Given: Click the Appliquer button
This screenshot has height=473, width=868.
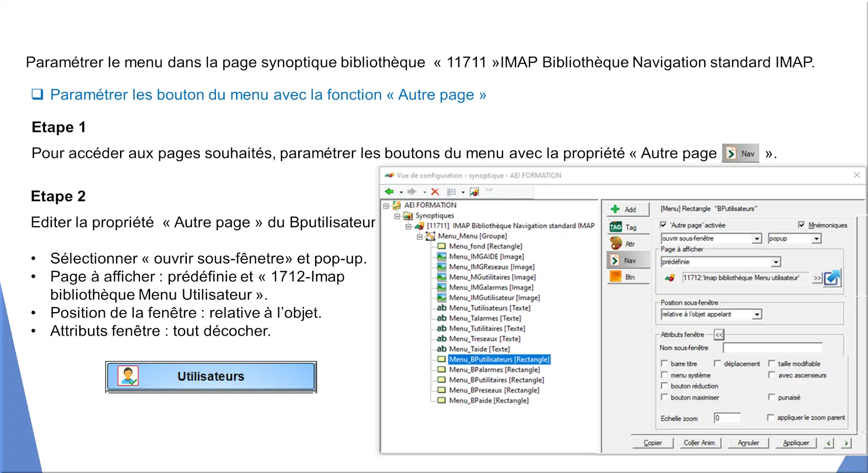Looking at the screenshot, I should point(795,443).
